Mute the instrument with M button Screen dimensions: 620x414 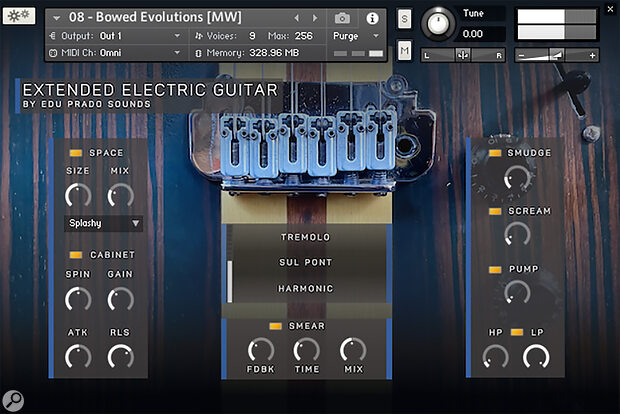pyautogui.click(x=404, y=51)
